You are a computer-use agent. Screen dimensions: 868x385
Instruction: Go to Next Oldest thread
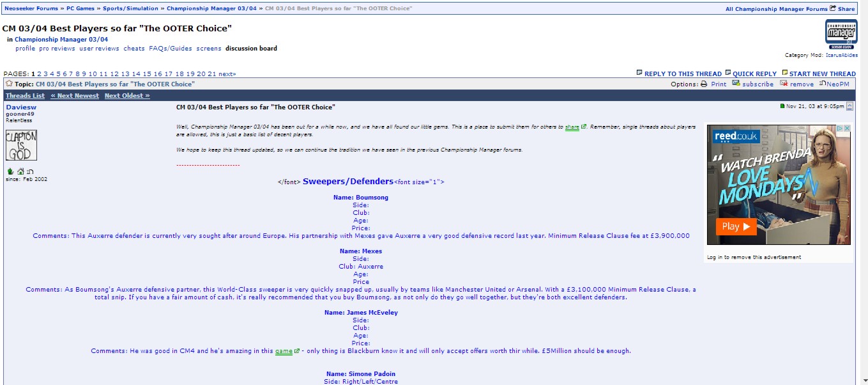[127, 96]
